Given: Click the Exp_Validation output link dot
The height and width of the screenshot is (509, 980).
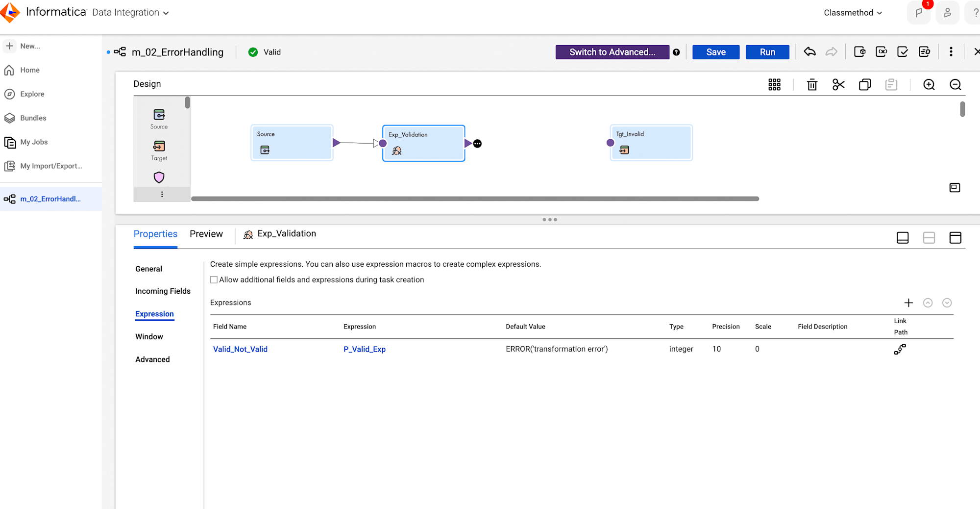Looking at the screenshot, I should [x=478, y=144].
